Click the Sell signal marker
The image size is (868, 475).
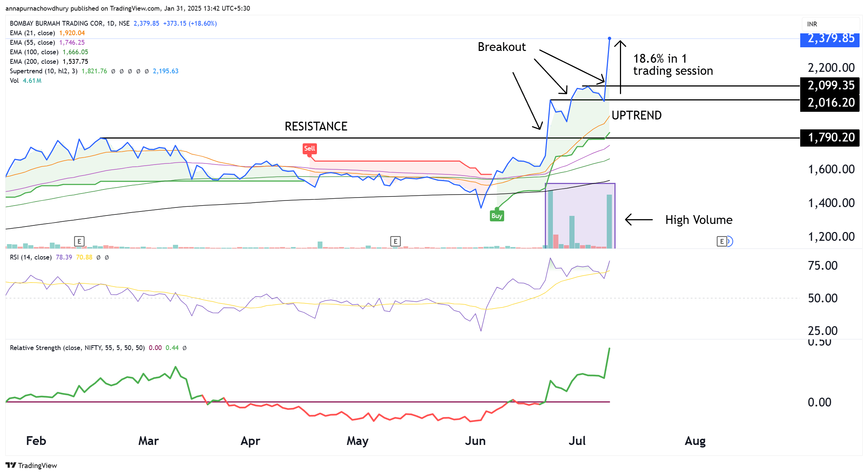coord(309,148)
